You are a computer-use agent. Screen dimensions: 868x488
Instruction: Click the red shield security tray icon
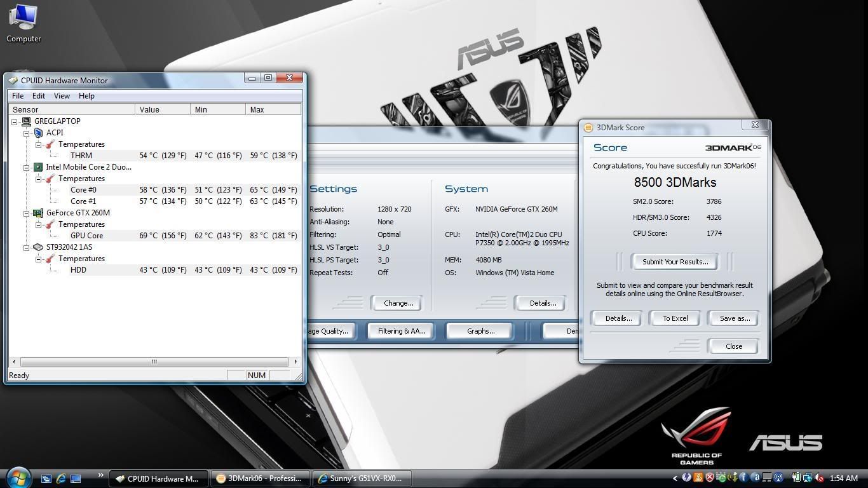[x=710, y=478]
